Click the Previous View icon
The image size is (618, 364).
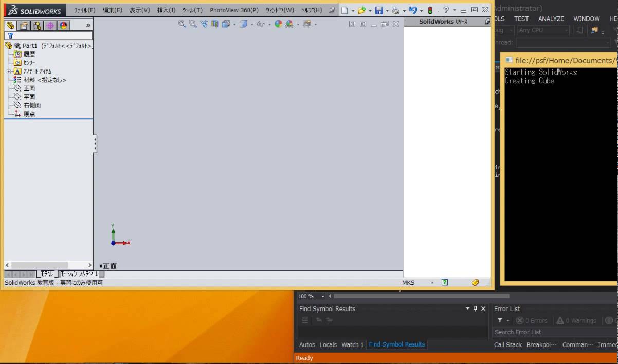(x=204, y=24)
